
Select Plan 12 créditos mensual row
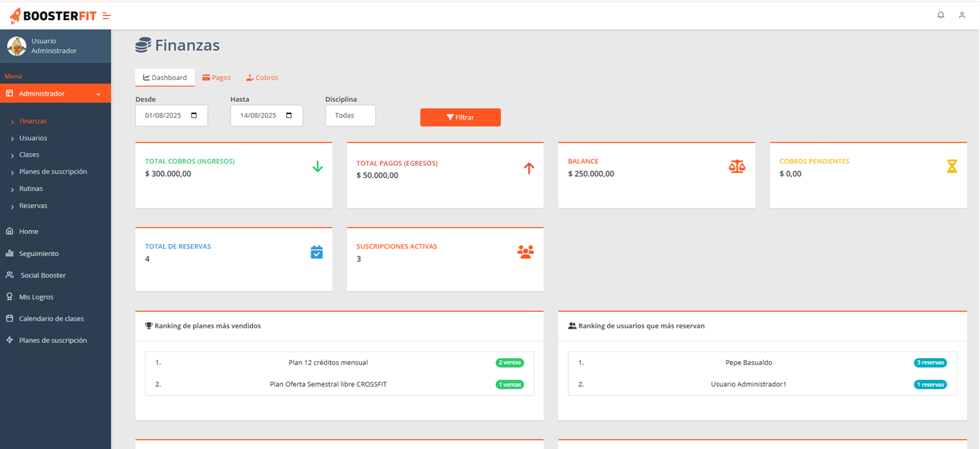340,363
